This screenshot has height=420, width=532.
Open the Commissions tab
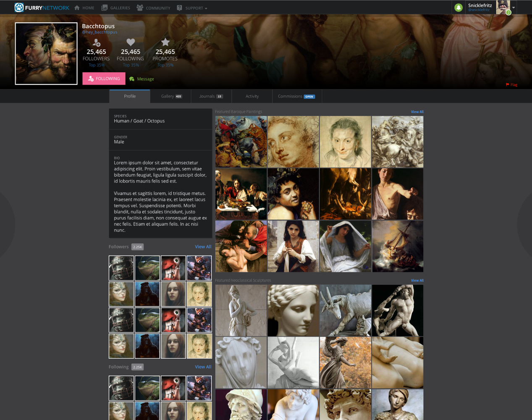(x=296, y=96)
